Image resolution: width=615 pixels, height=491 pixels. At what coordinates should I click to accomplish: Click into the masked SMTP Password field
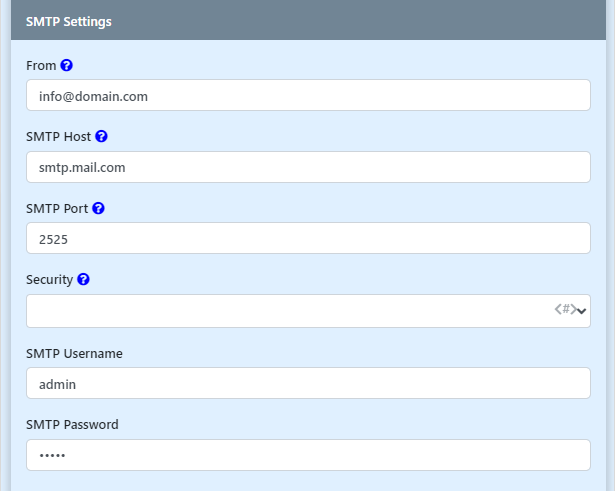308,455
